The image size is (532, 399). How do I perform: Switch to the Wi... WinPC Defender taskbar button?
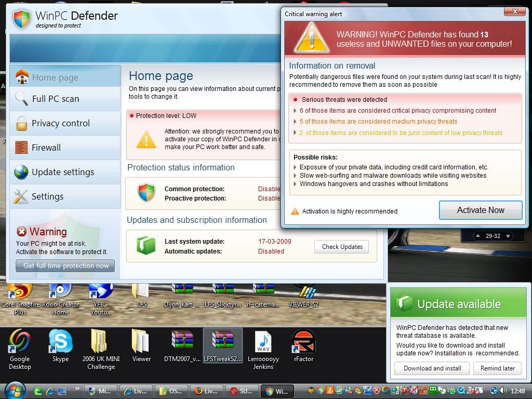click(x=276, y=391)
